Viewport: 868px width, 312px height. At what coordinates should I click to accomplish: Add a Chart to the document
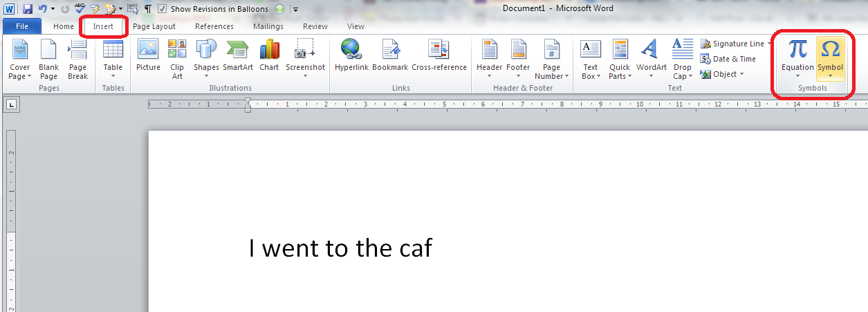click(x=269, y=57)
